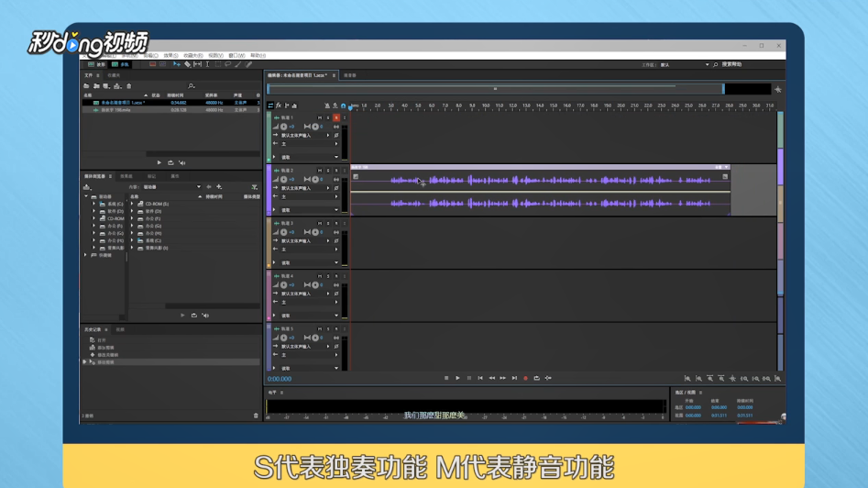Fast forward button in transport
Screen dimensions: 868x488
pos(502,378)
